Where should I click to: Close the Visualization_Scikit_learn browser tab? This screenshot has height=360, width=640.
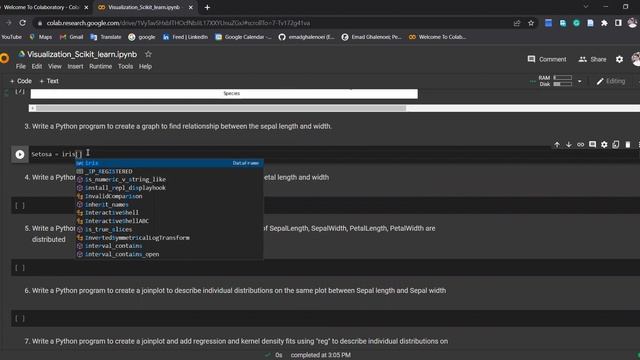(190, 7)
